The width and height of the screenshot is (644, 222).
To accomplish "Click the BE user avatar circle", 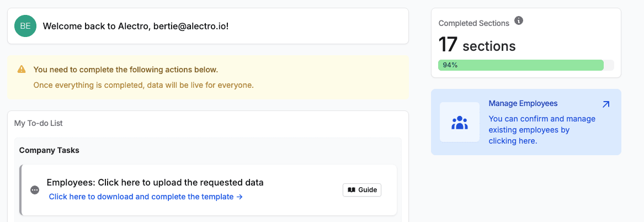I will tap(25, 26).
